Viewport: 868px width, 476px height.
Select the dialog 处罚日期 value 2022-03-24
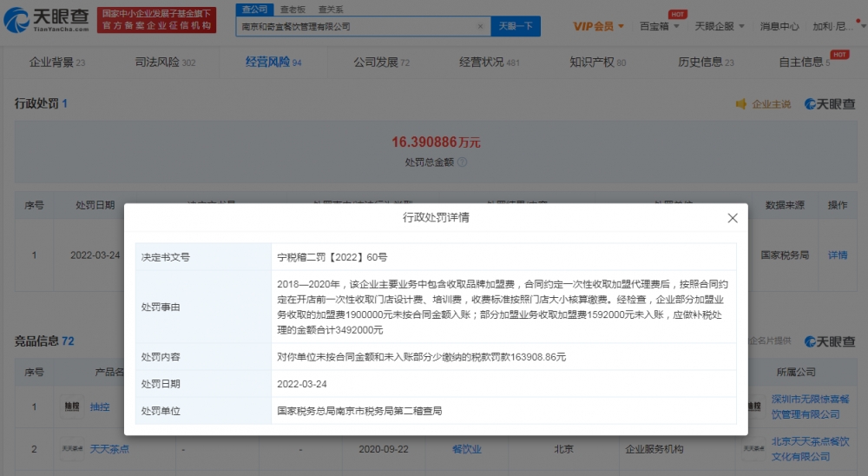[302, 384]
